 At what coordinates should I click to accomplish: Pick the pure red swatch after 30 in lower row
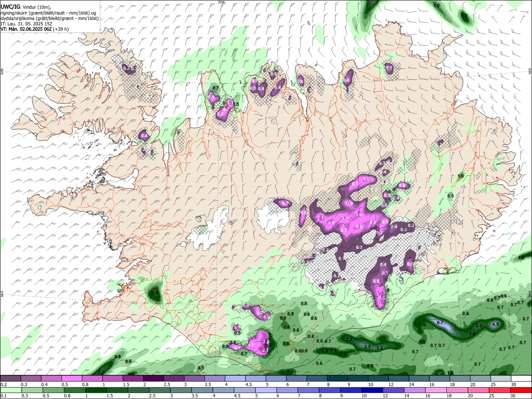coord(521,390)
